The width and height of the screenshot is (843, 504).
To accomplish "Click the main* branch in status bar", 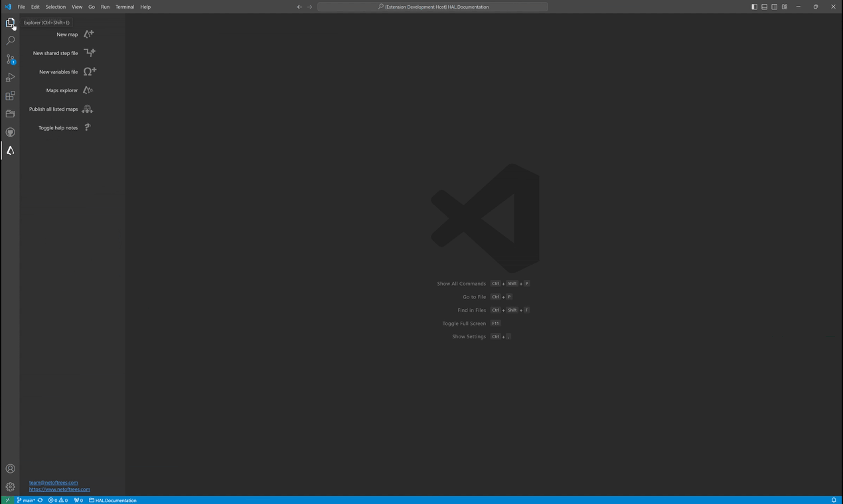I will click(x=26, y=500).
